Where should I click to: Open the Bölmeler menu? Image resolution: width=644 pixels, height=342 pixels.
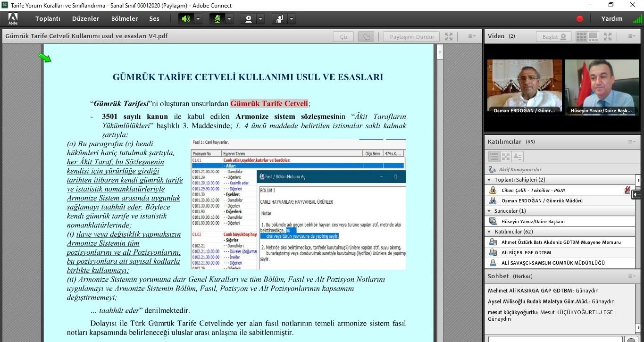(125, 19)
